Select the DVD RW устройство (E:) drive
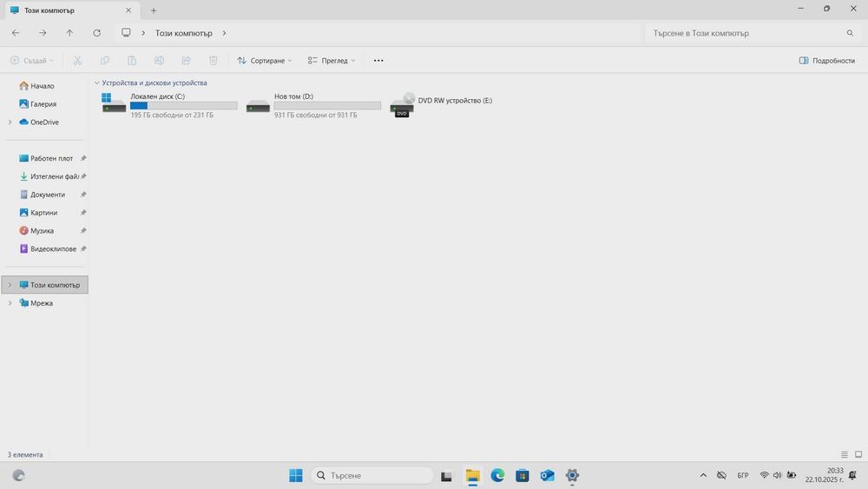 [442, 105]
